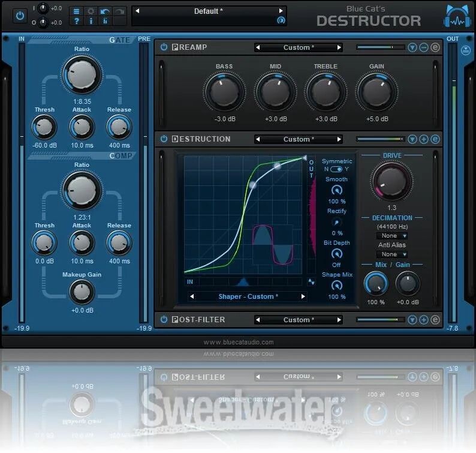Select next main preset next to Default

point(281,11)
